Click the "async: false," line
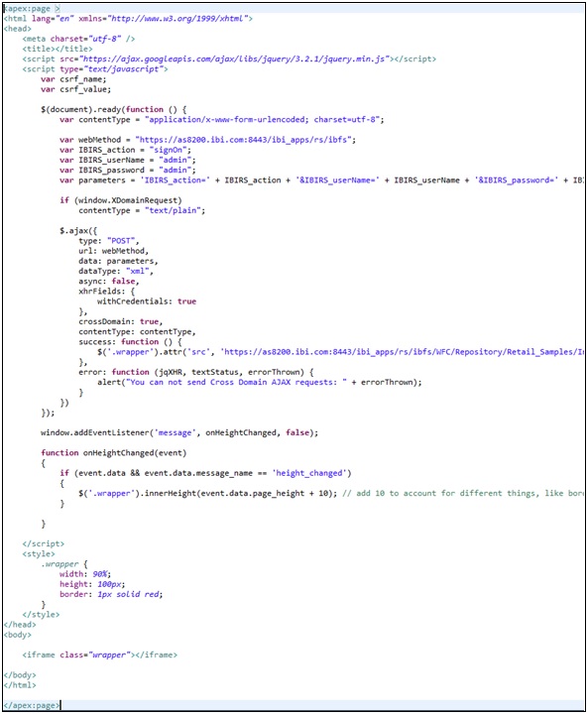The image size is (588, 714). click(109, 281)
